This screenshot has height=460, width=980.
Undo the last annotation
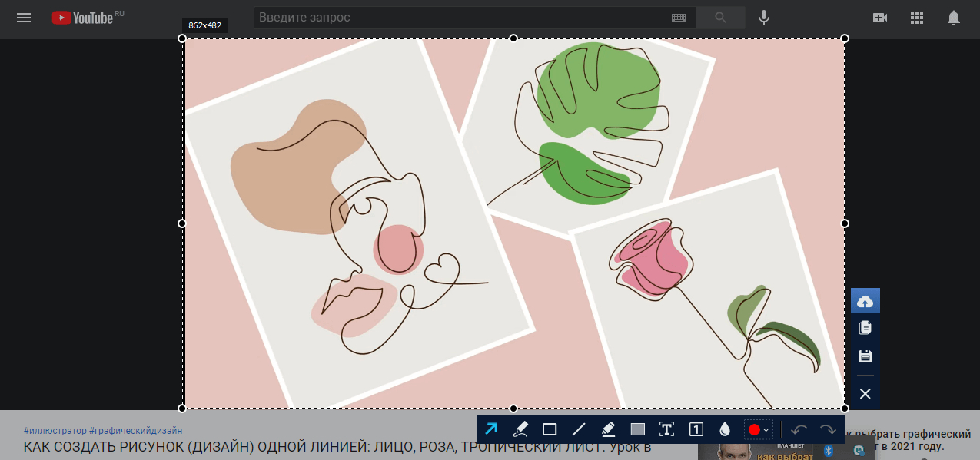pos(799,429)
